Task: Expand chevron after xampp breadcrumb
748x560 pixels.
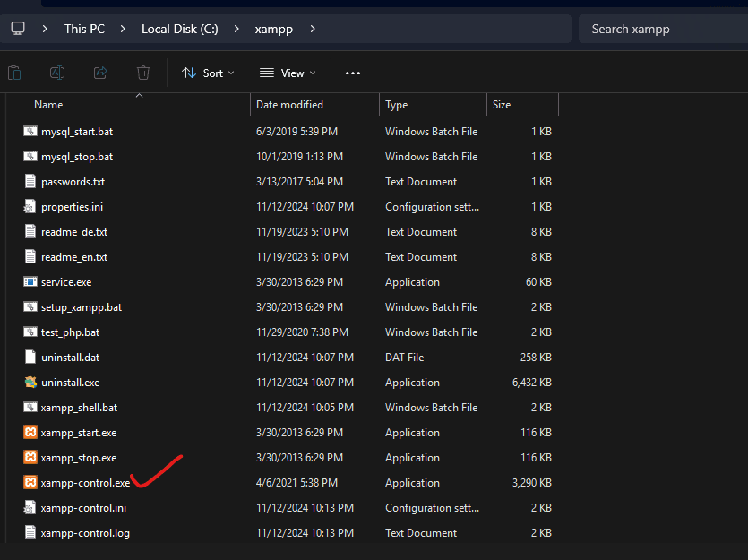Action: point(313,29)
